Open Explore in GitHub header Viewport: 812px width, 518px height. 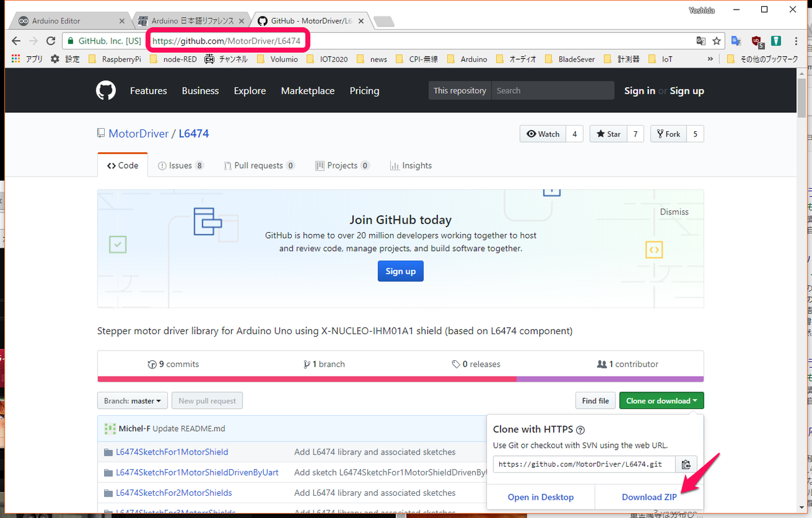(x=250, y=91)
